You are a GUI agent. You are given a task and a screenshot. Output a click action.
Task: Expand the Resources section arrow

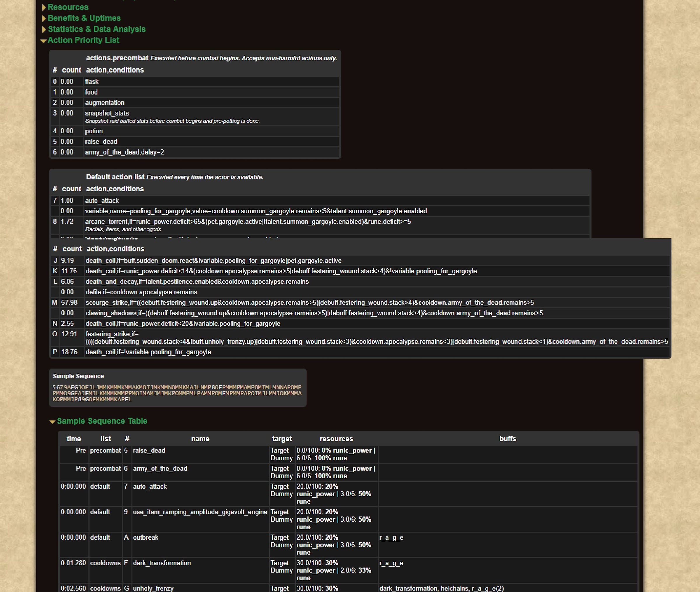43,7
